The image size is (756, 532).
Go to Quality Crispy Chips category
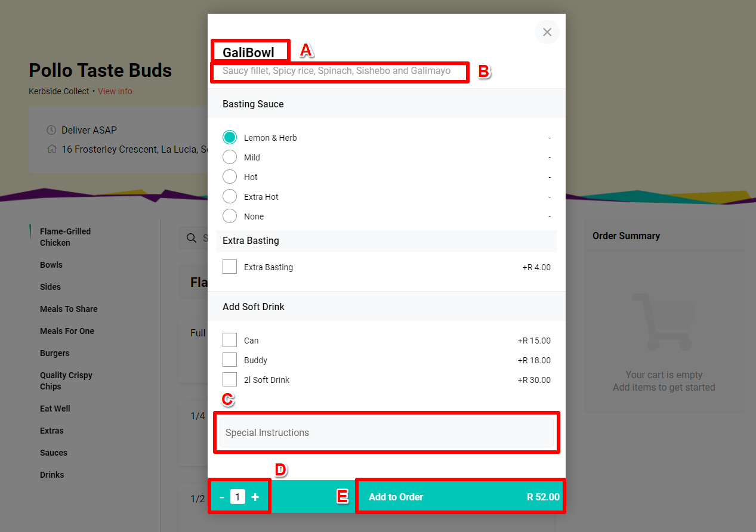(66, 381)
